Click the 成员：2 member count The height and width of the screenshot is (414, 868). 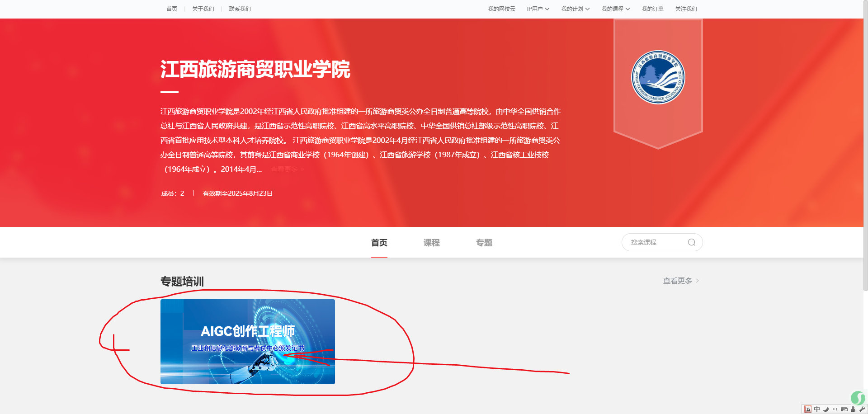coord(173,193)
